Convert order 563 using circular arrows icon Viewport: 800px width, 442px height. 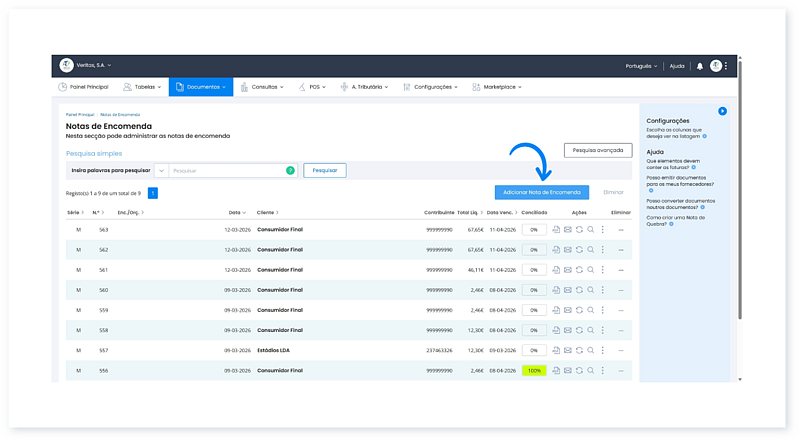(579, 230)
